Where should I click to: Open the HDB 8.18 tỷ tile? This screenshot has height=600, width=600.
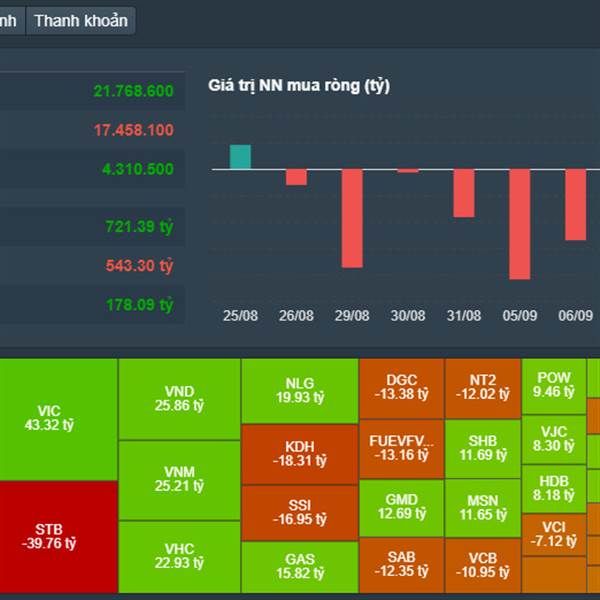pos(554,489)
